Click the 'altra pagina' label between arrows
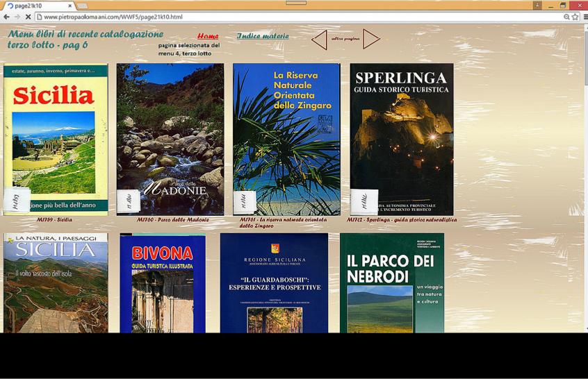Viewport: 588px width, 379px height. (x=345, y=39)
